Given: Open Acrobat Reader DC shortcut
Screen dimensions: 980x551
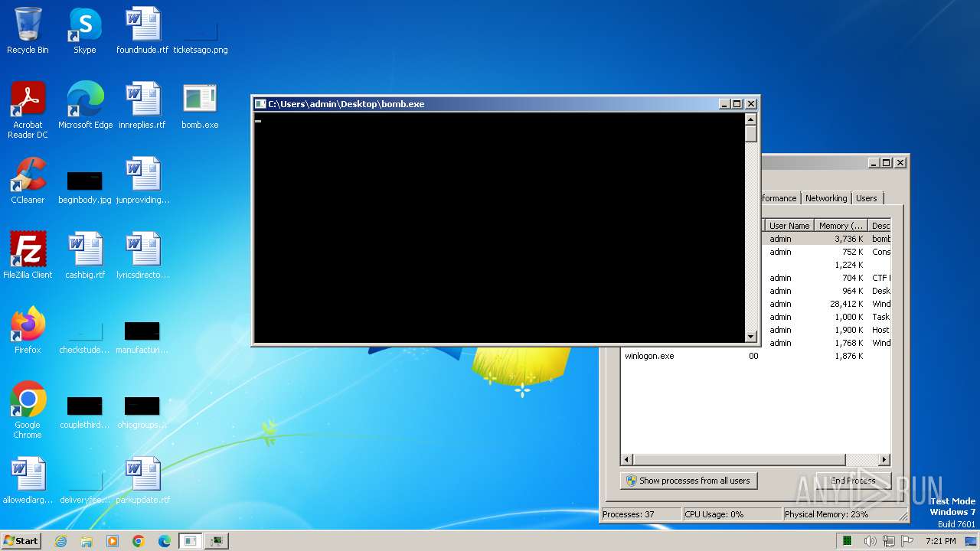Looking at the screenshot, I should pyautogui.click(x=28, y=110).
